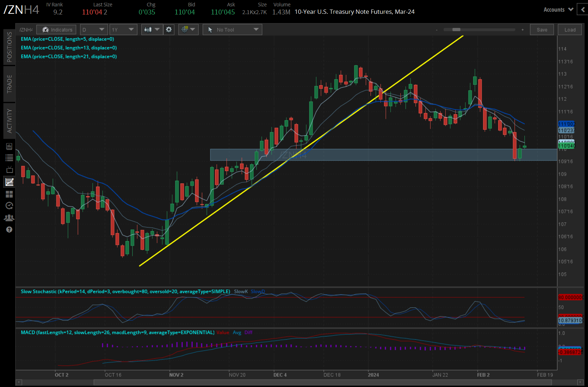
Task: Click the Save button
Action: click(x=542, y=29)
